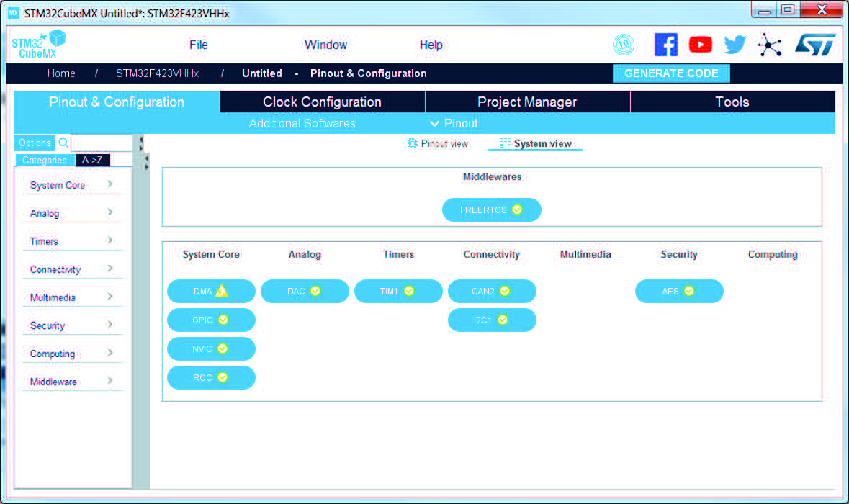
Task: Open the RCC configuration button
Action: (x=211, y=377)
